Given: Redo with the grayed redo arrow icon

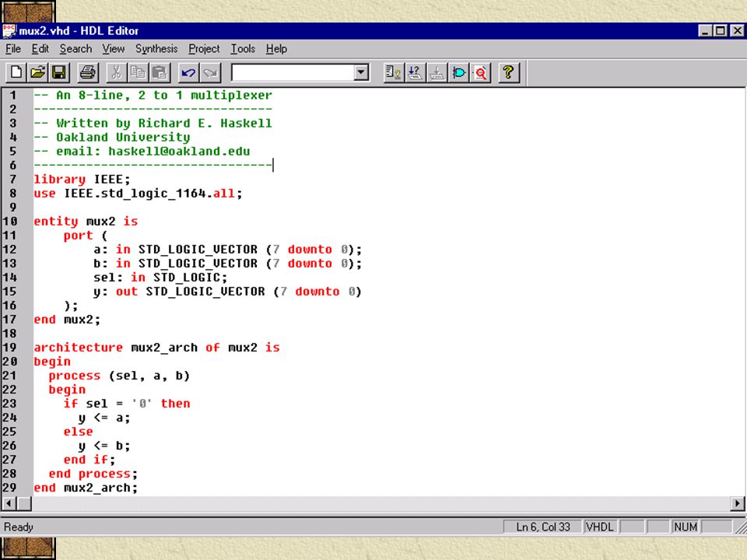Looking at the screenshot, I should [x=210, y=73].
